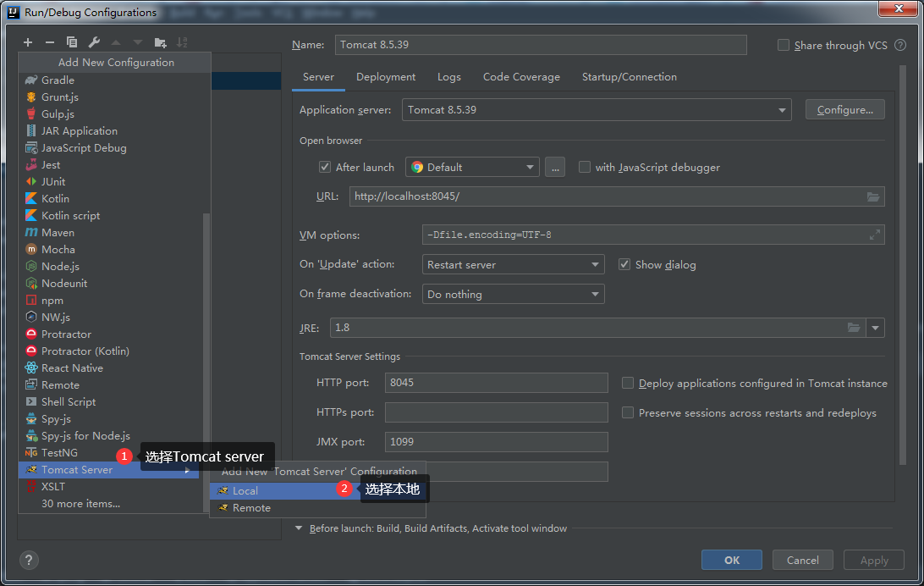The image size is (924, 586).
Task: Click the help question mark next to Share through VCS
Action: [x=899, y=45]
